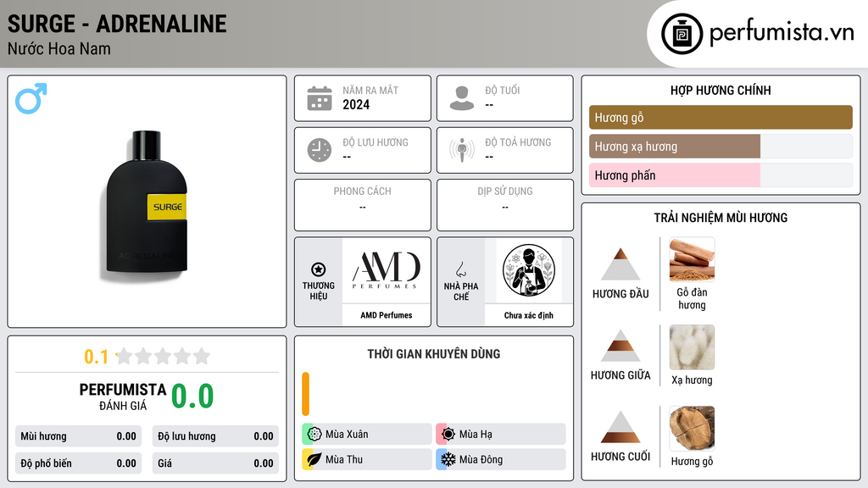Click the Nước Hoa Nam subtitle
The height and width of the screenshot is (488, 868).
(x=58, y=48)
